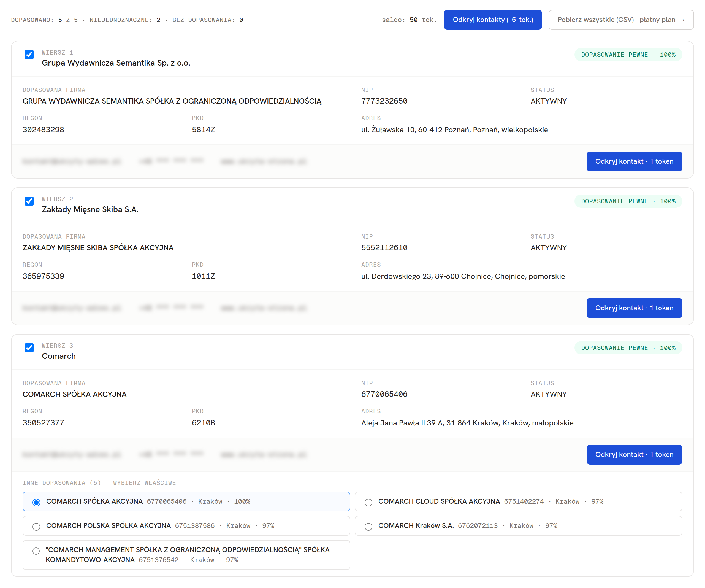Click NIP value 6770065406 in Comarch details
The image size is (705, 588).
pos(384,394)
